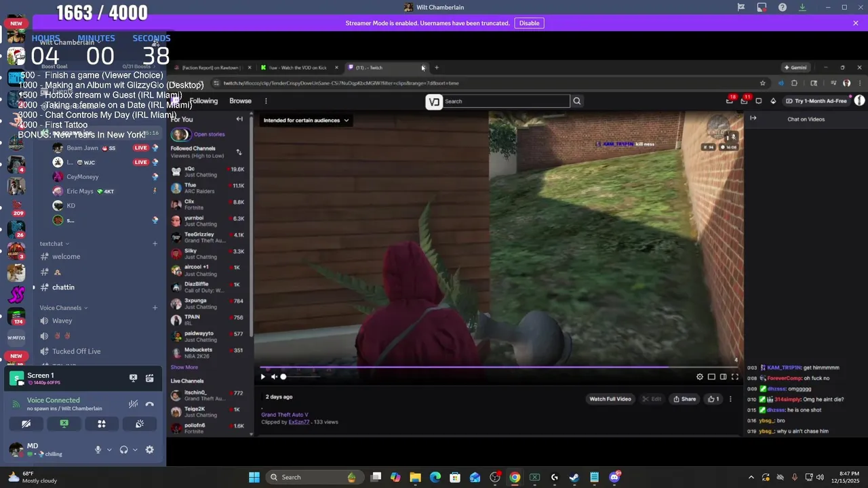This screenshot has width=868, height=488.
Task: Collapse Chat on Videos panel arrow
Action: [x=753, y=119]
